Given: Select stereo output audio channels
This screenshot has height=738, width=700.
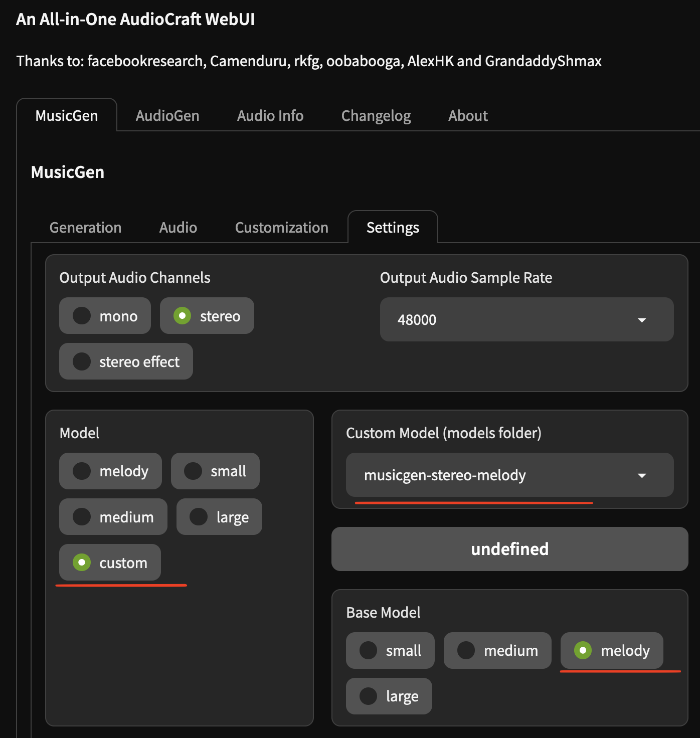Looking at the screenshot, I should click(x=207, y=316).
